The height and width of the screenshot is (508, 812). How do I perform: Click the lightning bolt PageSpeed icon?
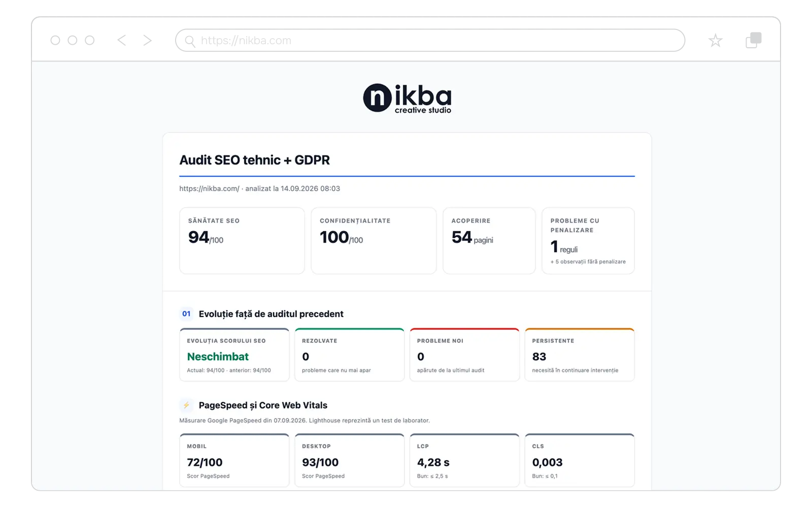186,405
